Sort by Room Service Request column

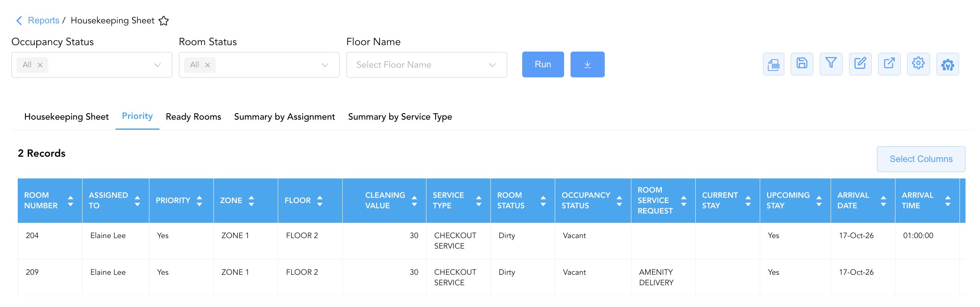click(684, 201)
